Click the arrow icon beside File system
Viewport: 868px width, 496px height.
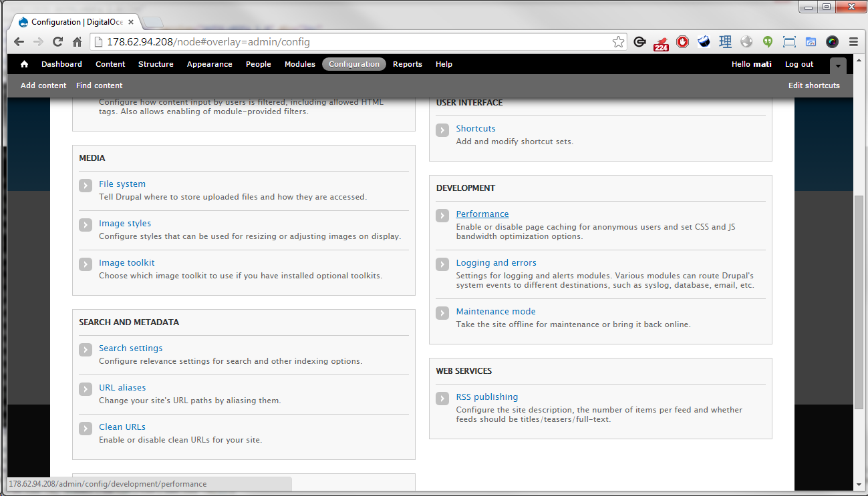(x=86, y=186)
